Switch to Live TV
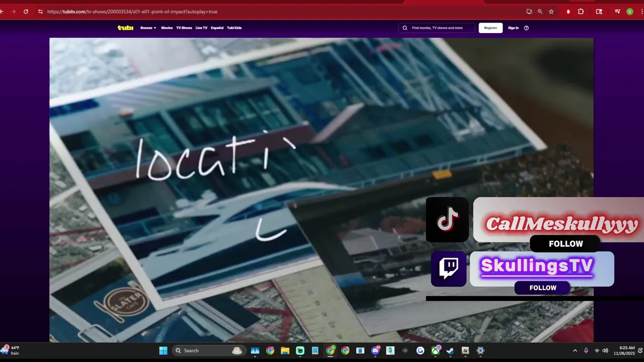 [x=201, y=28]
